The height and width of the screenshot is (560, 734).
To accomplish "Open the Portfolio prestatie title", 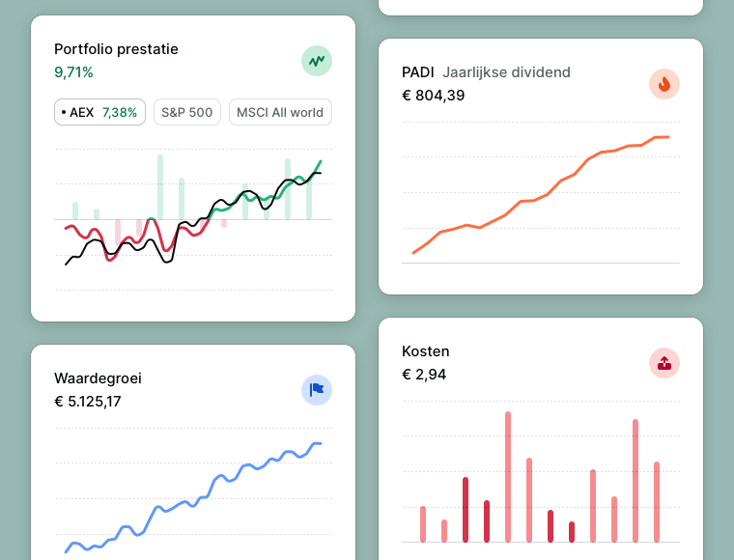I will [116, 49].
